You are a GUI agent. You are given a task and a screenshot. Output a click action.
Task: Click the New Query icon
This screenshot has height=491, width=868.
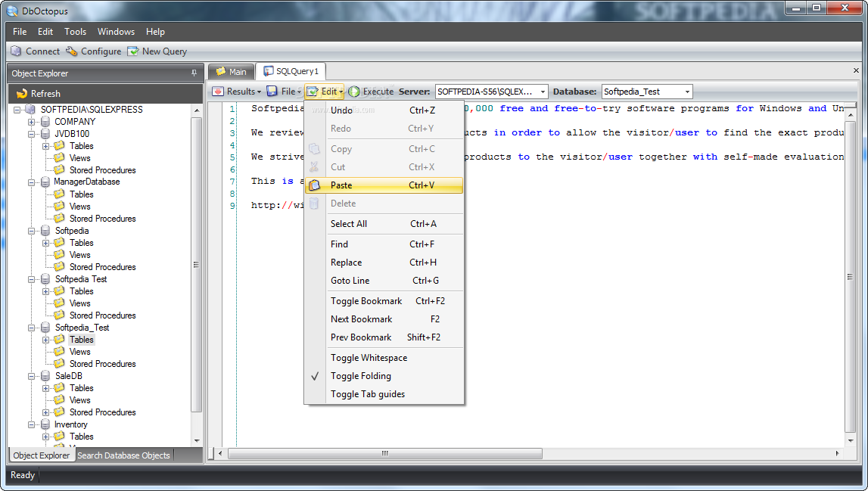(x=133, y=51)
